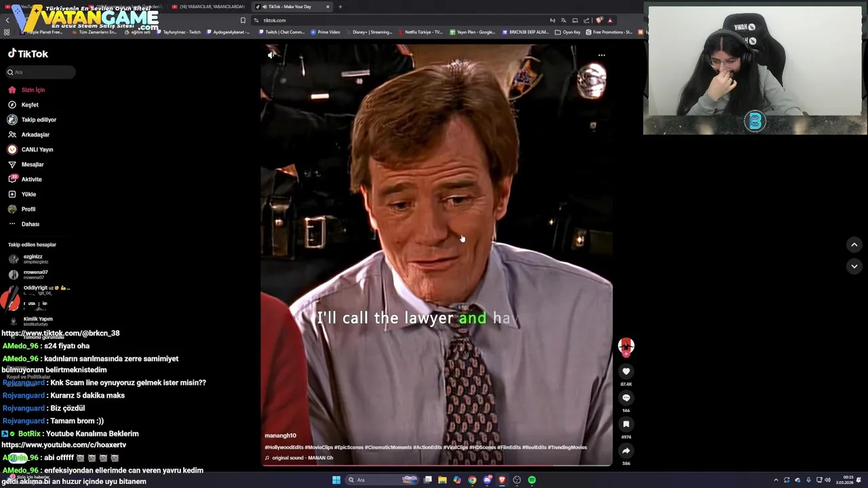Image resolution: width=868 pixels, height=488 pixels.
Task: Bookmark this page in the address bar
Action: [243, 20]
